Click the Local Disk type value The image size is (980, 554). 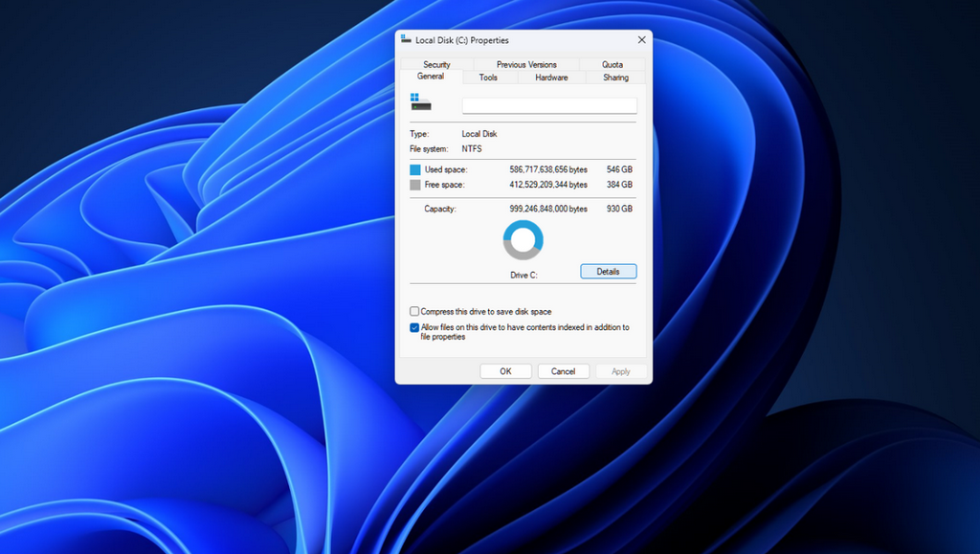point(479,134)
